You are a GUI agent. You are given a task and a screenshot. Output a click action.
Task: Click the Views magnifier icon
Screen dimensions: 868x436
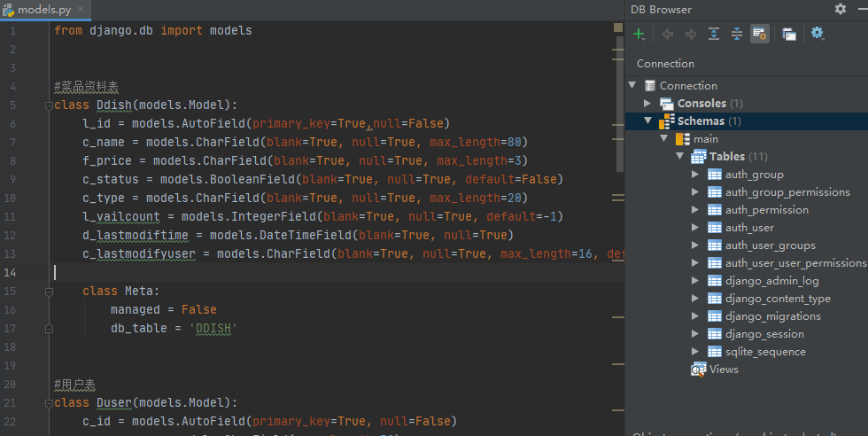[x=699, y=370]
